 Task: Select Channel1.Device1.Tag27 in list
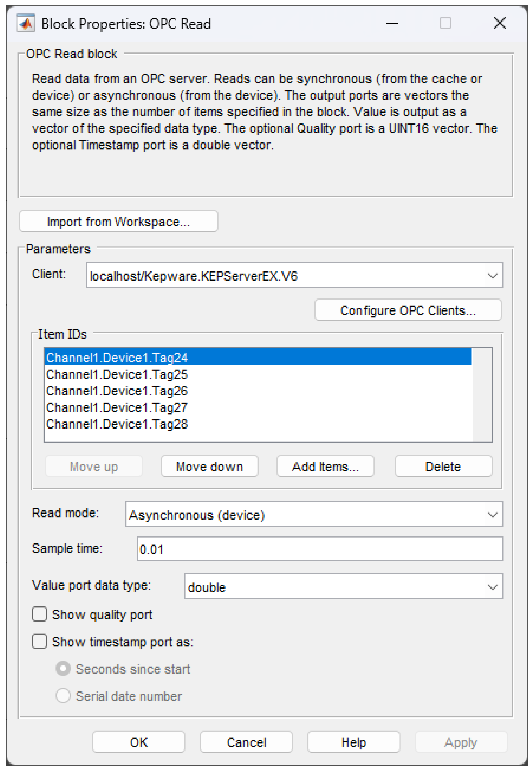coord(117,407)
